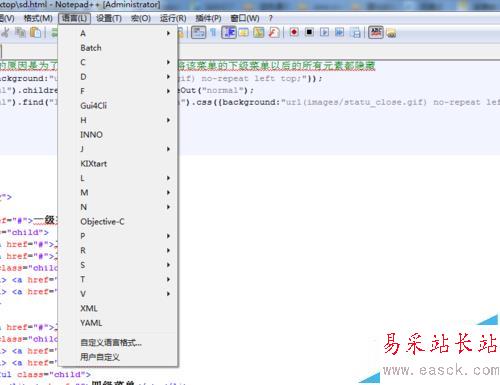Expand the L language submenu
500x385 pixels.
(x=118, y=178)
